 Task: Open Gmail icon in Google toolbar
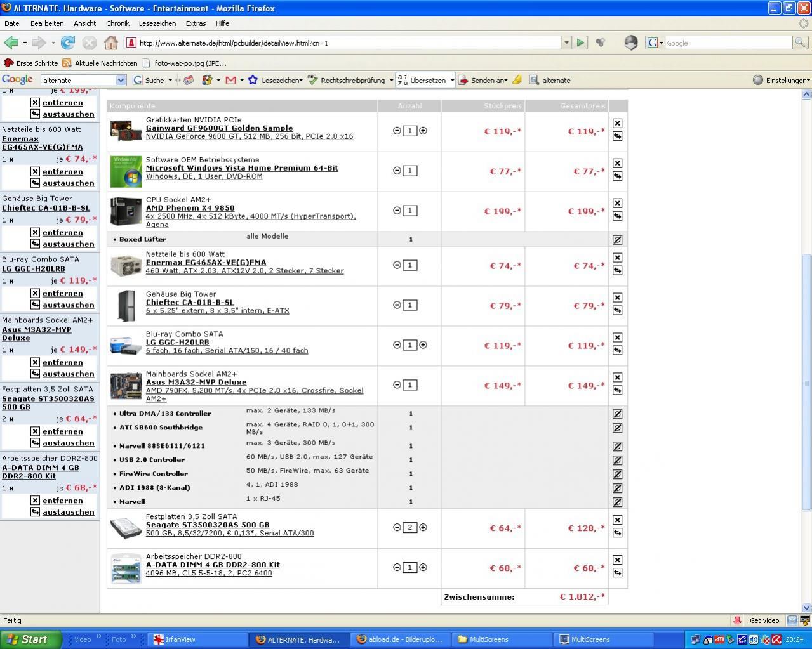tap(230, 80)
